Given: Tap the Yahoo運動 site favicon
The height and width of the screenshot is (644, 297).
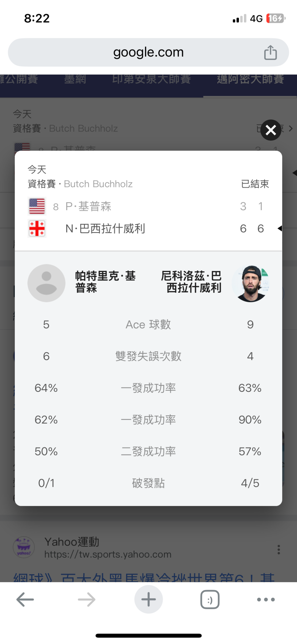Looking at the screenshot, I should coord(24,547).
